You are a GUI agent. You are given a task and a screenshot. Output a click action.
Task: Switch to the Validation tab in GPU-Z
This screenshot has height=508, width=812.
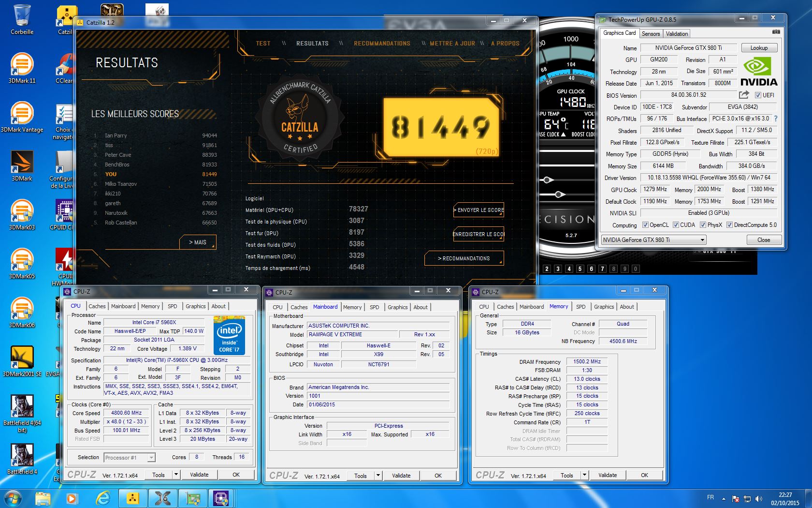(x=677, y=34)
